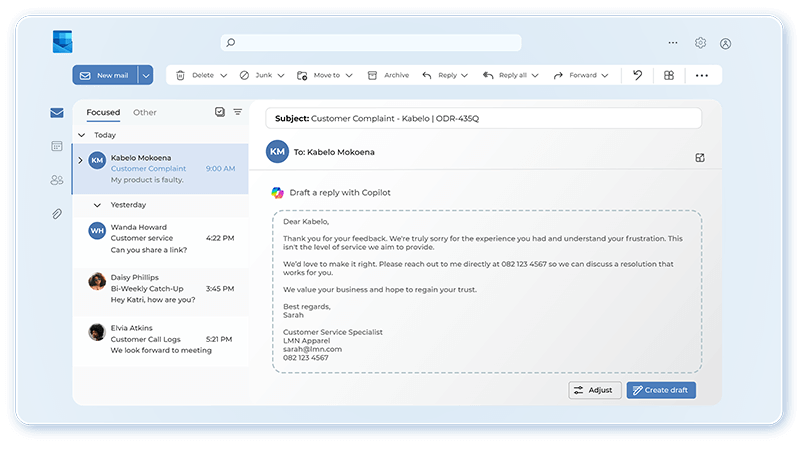Viewport: 800px width, 450px height.
Task: Click in the search box
Action: (371, 43)
